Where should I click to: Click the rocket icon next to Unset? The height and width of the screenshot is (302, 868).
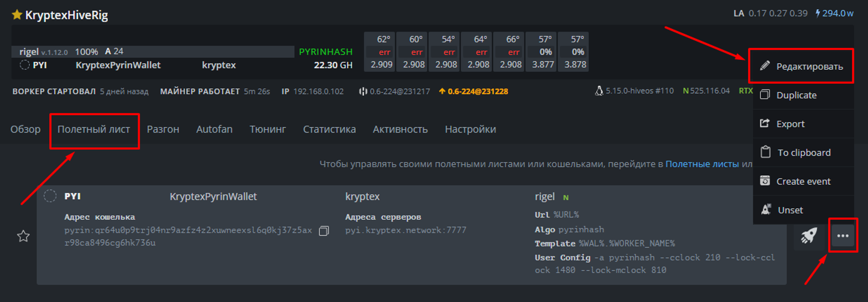[x=766, y=210]
